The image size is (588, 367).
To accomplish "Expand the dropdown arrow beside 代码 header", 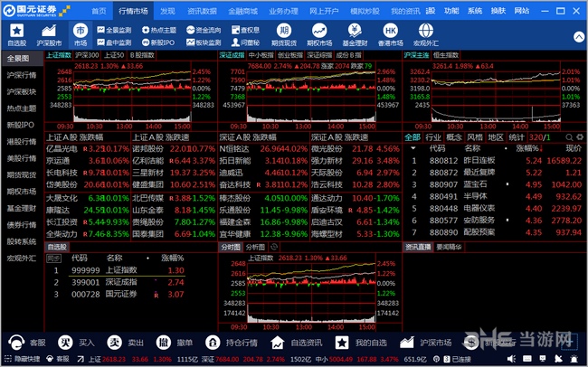I will point(413,148).
